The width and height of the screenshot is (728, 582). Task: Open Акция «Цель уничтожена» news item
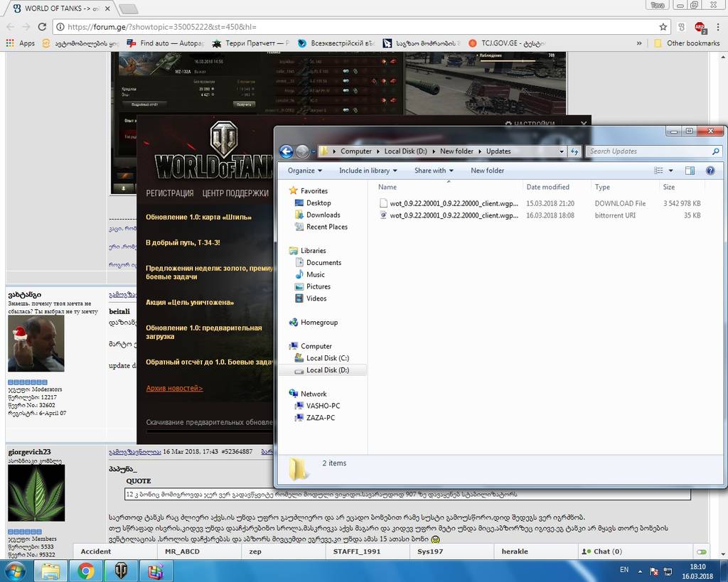(x=190, y=303)
